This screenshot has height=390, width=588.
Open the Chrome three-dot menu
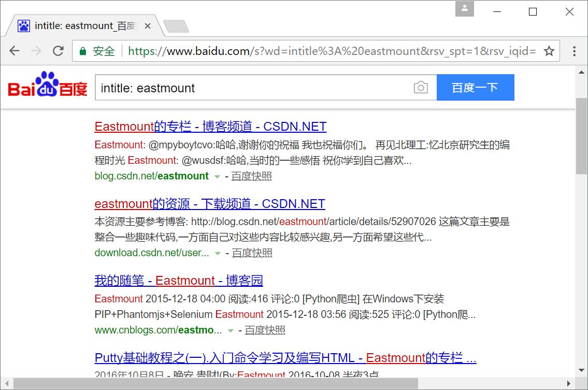coord(574,51)
